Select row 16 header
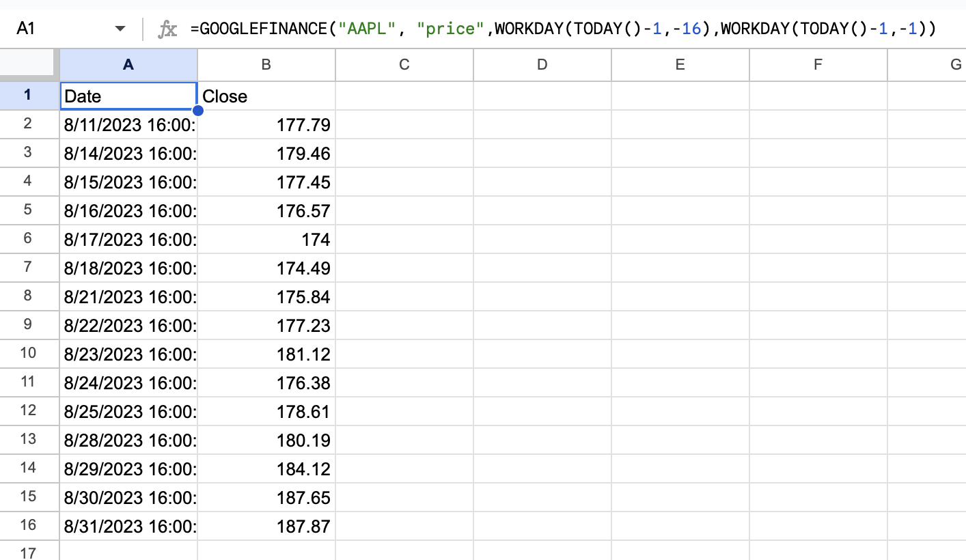966x560 pixels. point(29,526)
